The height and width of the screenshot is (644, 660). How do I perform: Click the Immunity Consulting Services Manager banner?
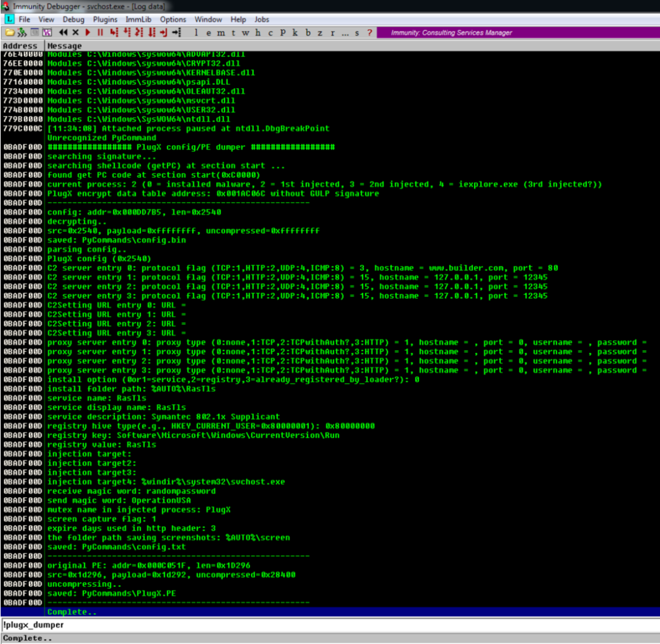tap(517, 32)
